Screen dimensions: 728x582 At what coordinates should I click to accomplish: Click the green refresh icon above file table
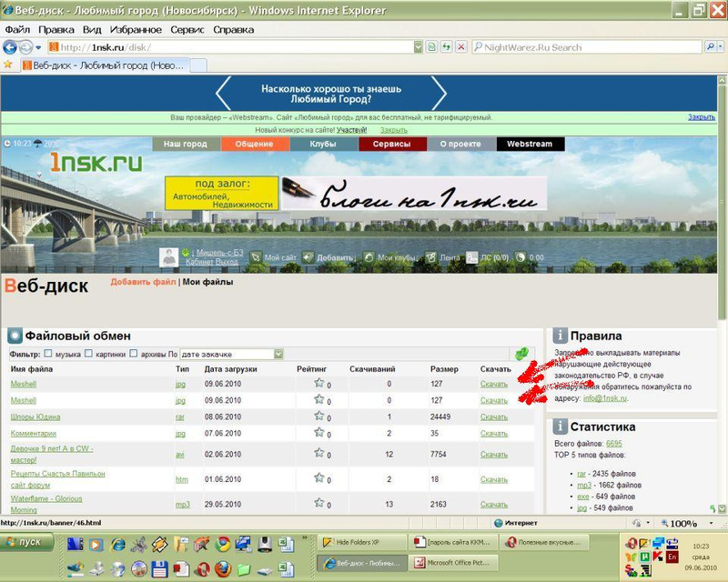coord(521,354)
